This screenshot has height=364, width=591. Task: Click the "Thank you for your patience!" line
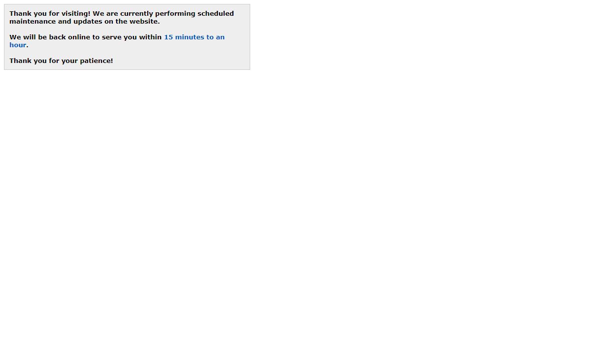point(61,61)
